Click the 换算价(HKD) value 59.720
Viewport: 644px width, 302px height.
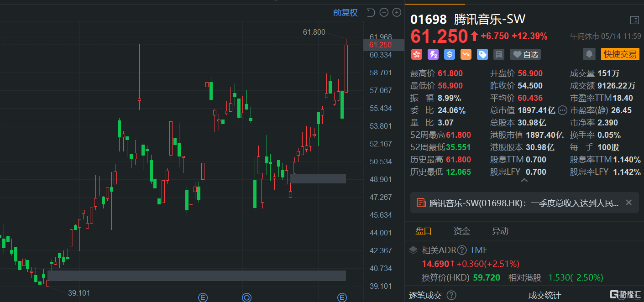(486, 277)
